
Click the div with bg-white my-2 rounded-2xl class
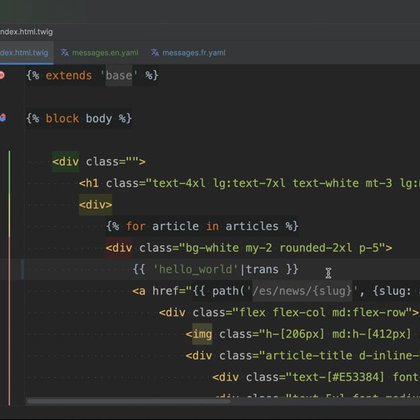249,248
